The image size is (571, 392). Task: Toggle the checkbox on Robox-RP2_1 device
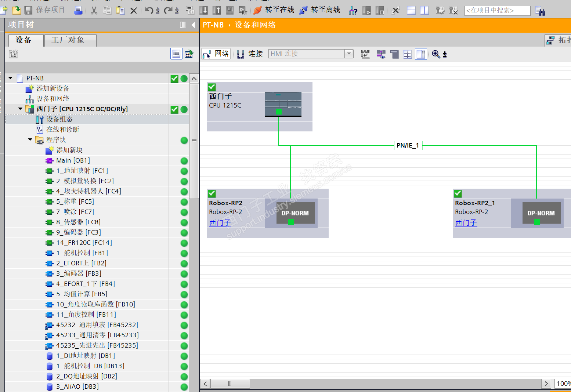point(458,193)
